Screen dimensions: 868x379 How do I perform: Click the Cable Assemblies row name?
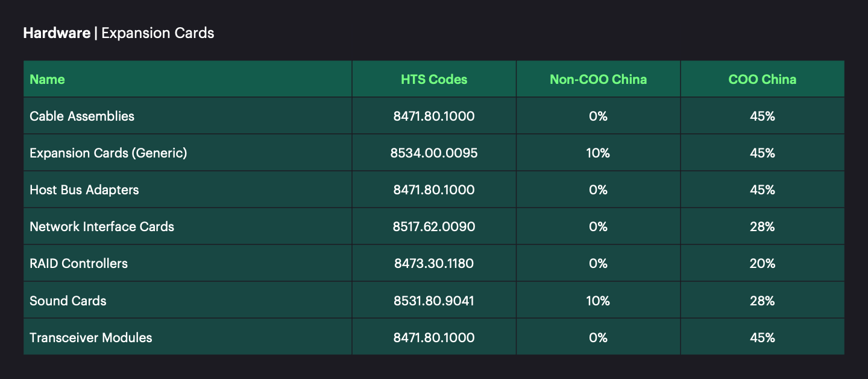(x=82, y=116)
